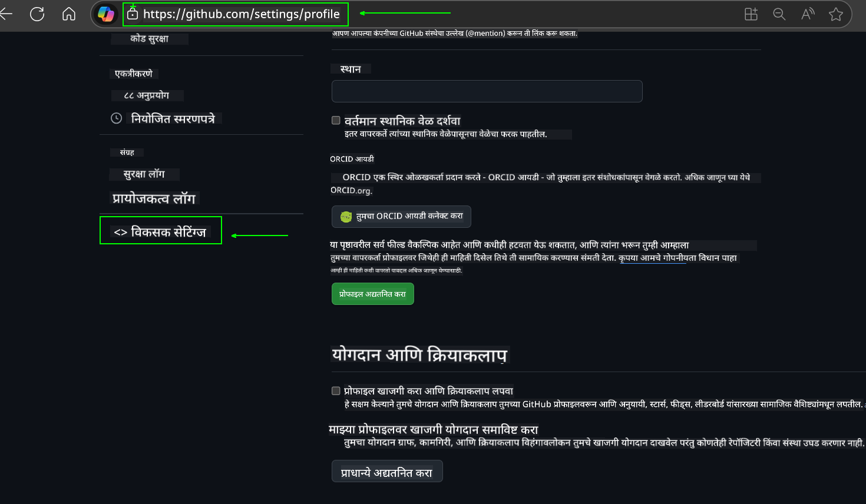The width and height of the screenshot is (866, 504).
Task: Open the browser apps grid icon
Action: point(751,14)
